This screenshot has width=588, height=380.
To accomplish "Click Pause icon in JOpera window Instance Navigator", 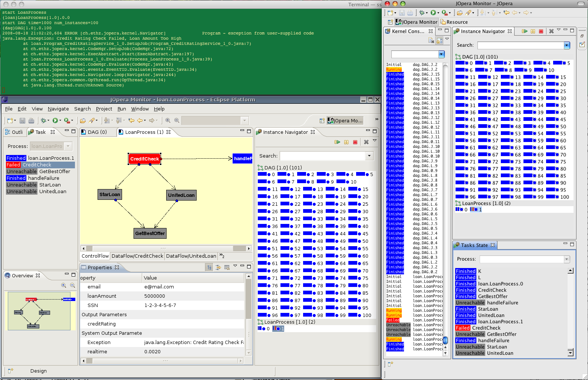I will click(533, 31).
